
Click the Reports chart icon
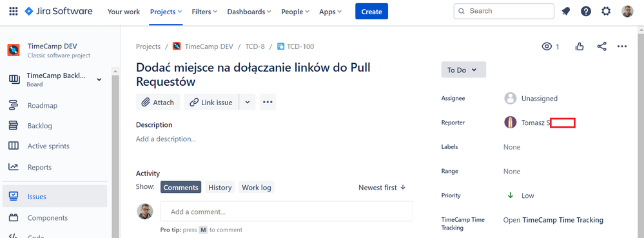[13, 167]
